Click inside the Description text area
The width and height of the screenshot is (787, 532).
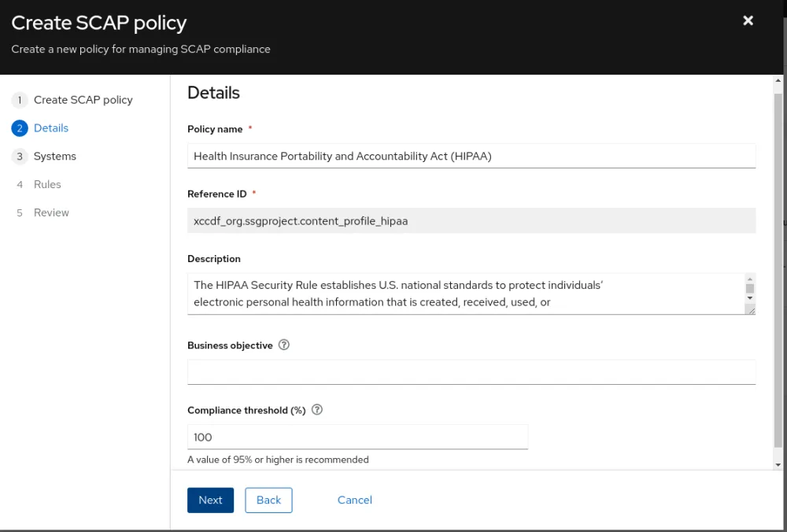pyautogui.click(x=464, y=294)
